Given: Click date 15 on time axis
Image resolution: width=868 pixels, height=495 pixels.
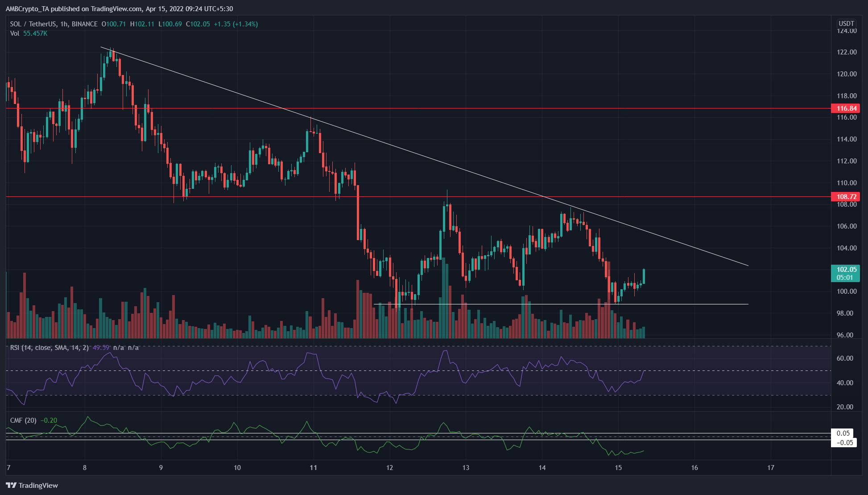Looking at the screenshot, I should coord(618,468).
